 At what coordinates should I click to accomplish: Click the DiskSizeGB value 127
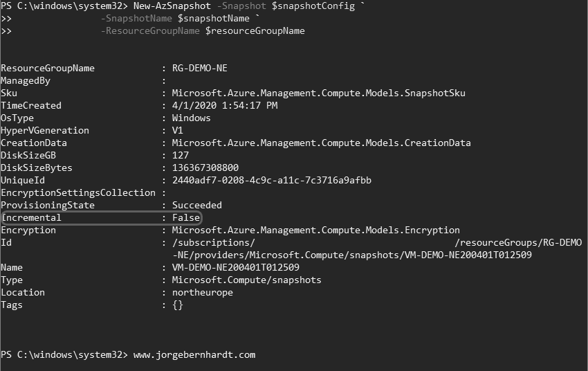pyautogui.click(x=180, y=155)
